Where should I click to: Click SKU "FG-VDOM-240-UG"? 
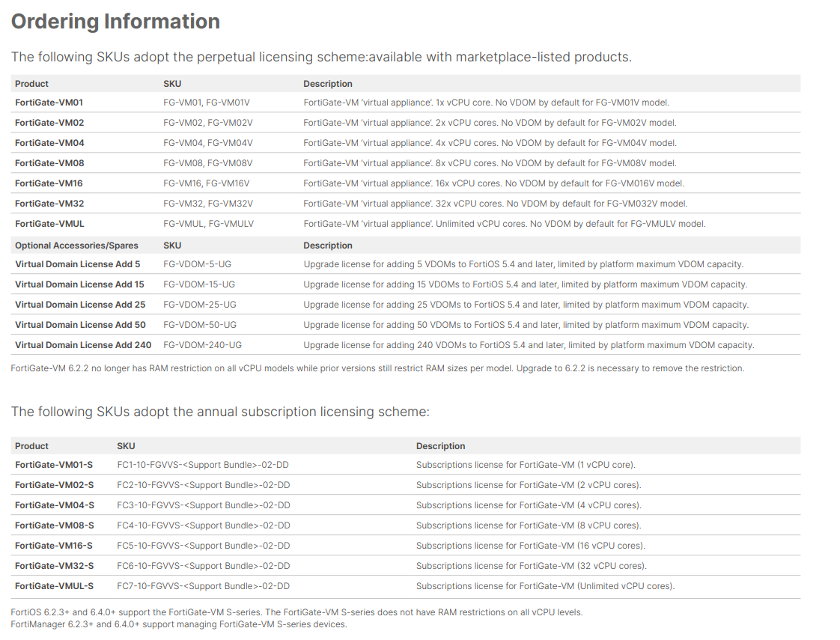tap(202, 345)
